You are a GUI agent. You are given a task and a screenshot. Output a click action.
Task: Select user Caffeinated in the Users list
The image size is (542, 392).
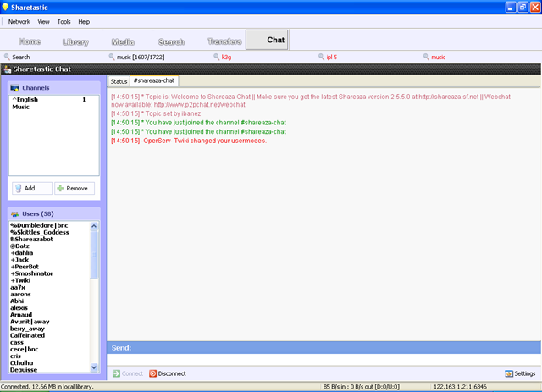coord(30,334)
